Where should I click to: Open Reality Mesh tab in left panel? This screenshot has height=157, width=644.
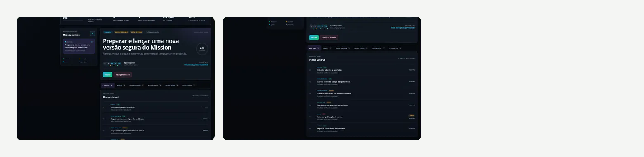click(172, 85)
